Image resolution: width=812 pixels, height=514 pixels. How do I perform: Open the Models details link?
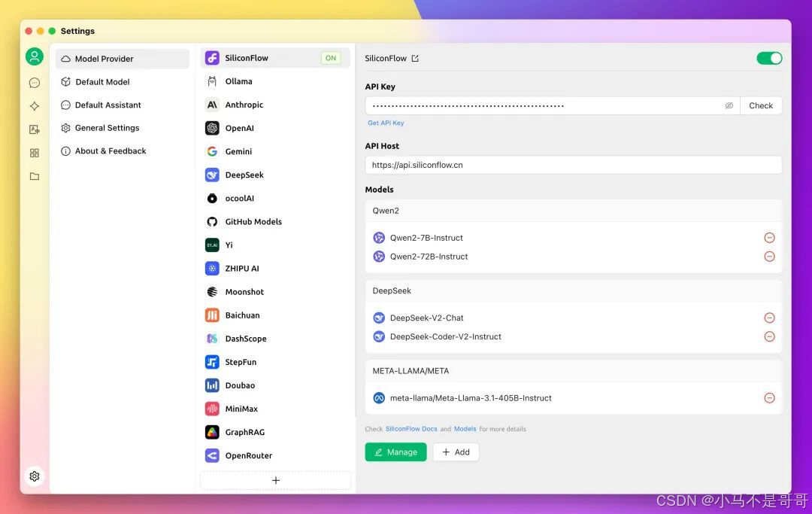465,429
